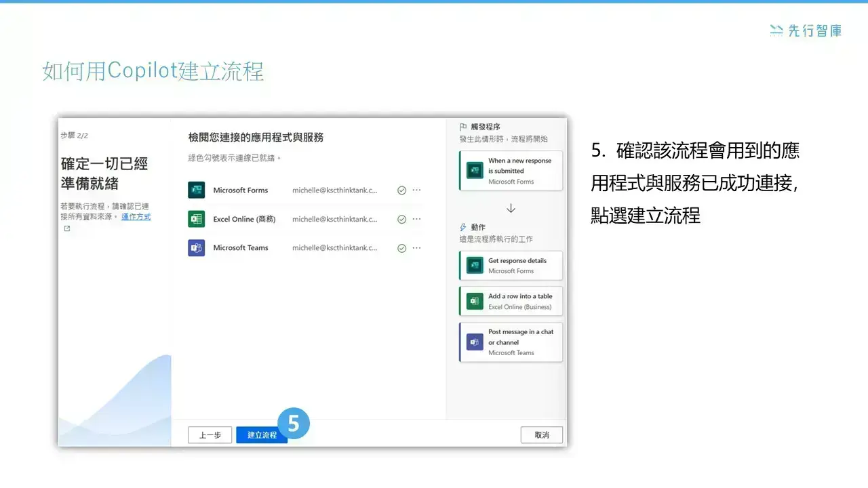Click Forms icon in Get response details card
Screen dimensions: 868x488
[475, 266]
